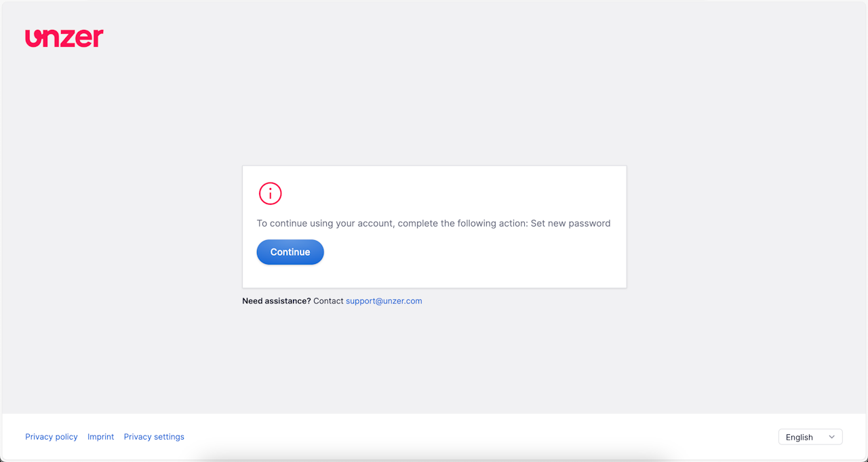The image size is (868, 462).
Task: Click the red information circle icon
Action: pyautogui.click(x=270, y=193)
